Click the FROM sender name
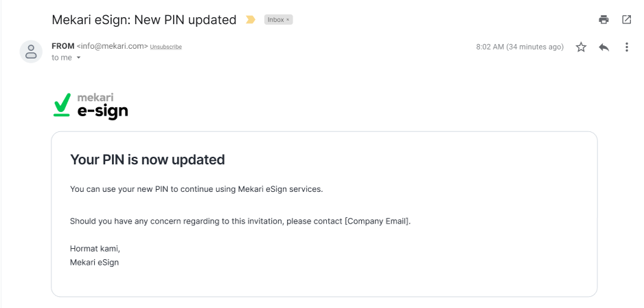This screenshot has height=308, width=644. (63, 46)
